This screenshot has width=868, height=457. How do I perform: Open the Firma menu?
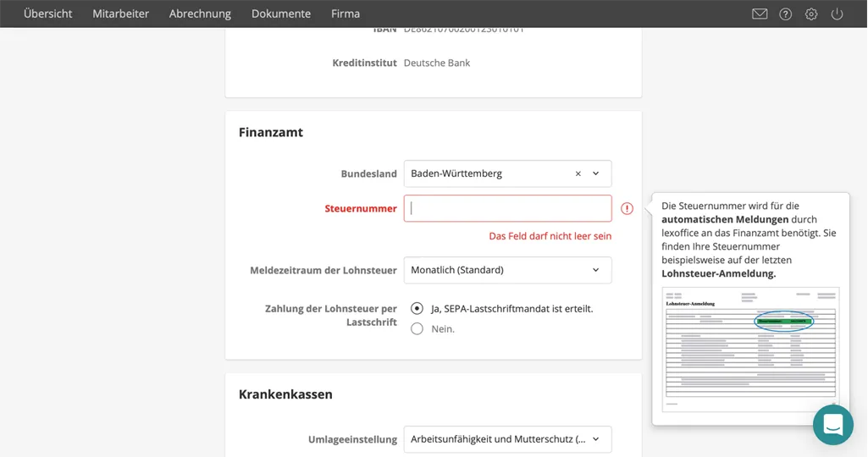(x=346, y=14)
